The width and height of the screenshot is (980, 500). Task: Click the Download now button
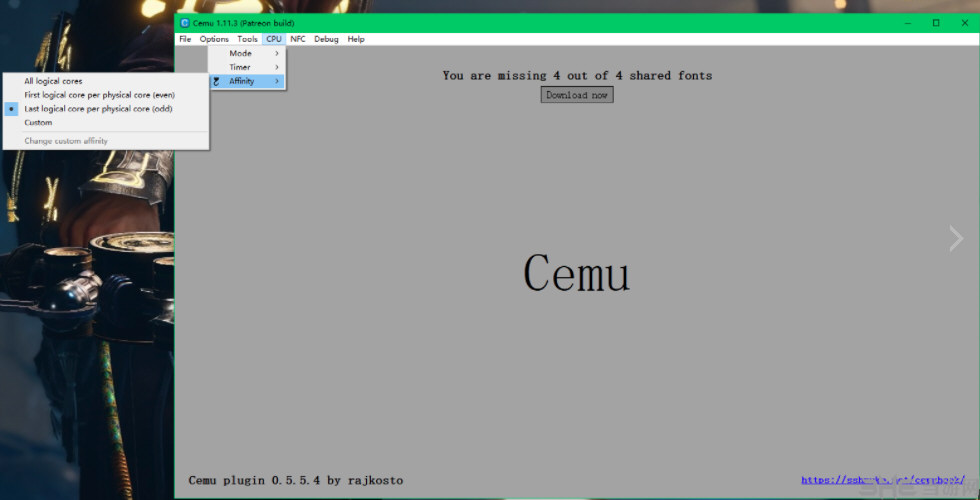click(577, 95)
